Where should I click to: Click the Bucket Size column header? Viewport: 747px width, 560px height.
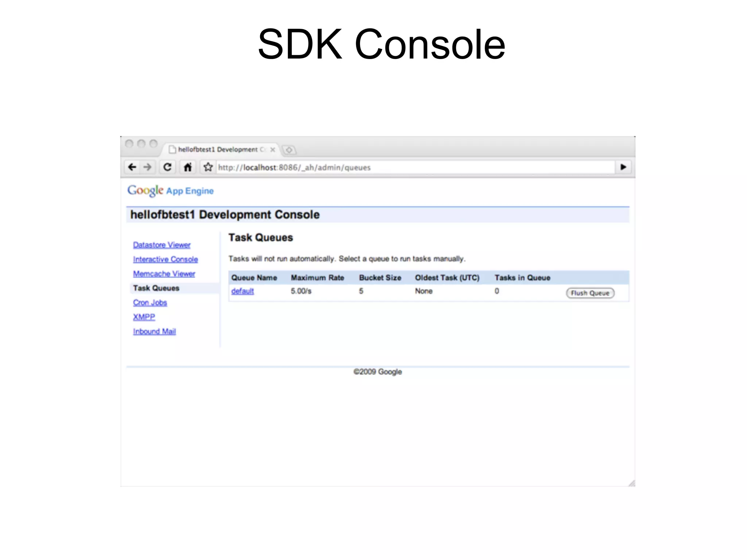tap(380, 278)
